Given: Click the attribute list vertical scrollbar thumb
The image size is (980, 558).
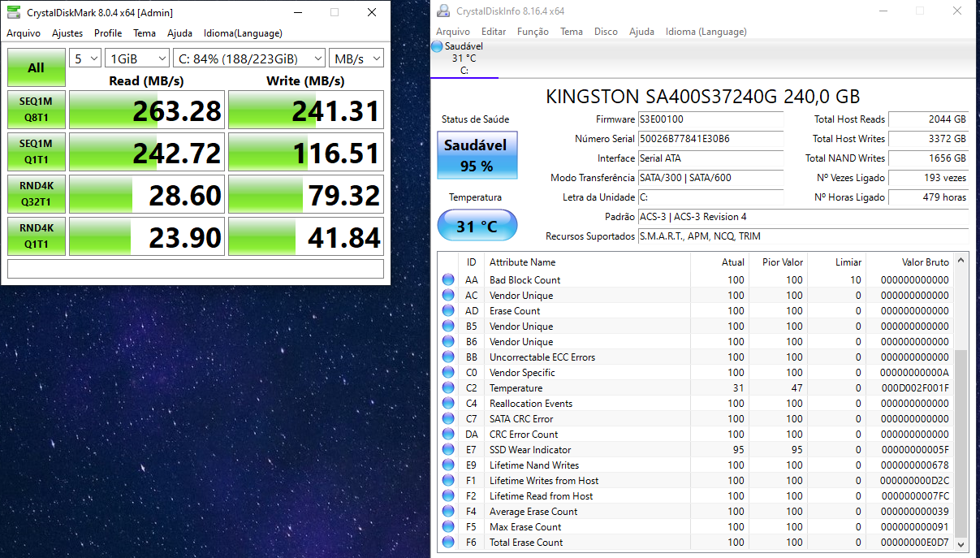Looking at the screenshot, I should click(961, 443).
